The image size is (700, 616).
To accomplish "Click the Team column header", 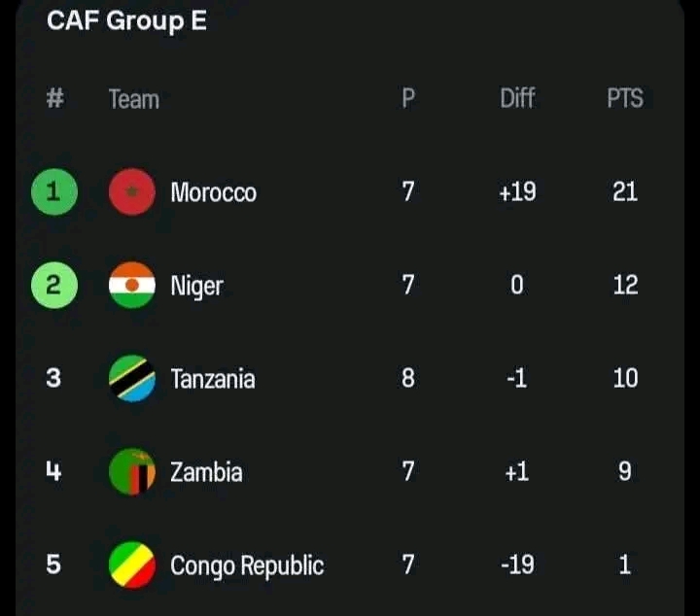I will (134, 98).
